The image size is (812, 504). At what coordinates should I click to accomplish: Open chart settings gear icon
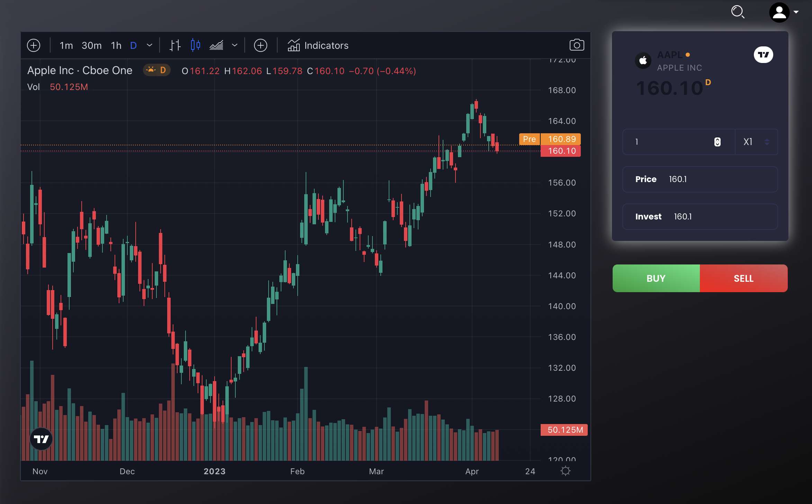tap(566, 471)
